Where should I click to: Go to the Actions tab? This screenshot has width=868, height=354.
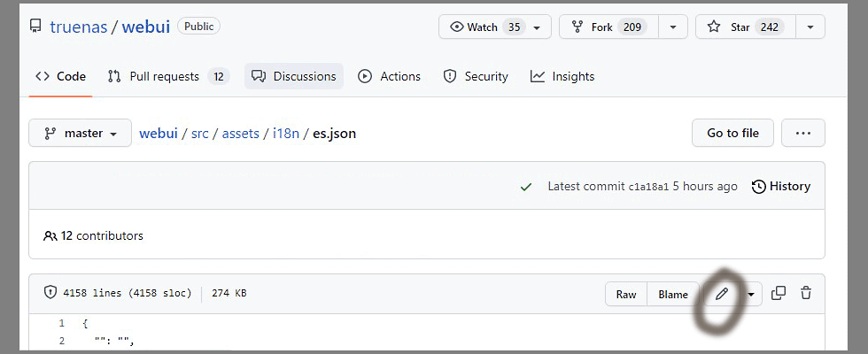[389, 77]
